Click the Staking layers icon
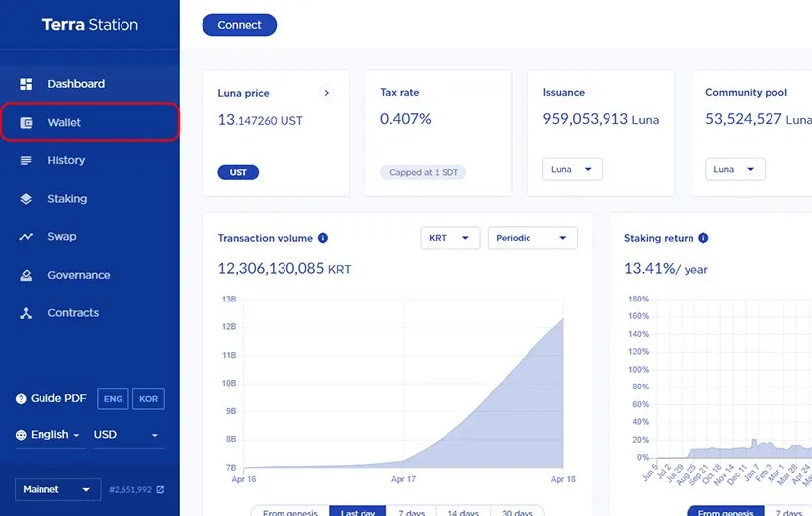 click(27, 199)
